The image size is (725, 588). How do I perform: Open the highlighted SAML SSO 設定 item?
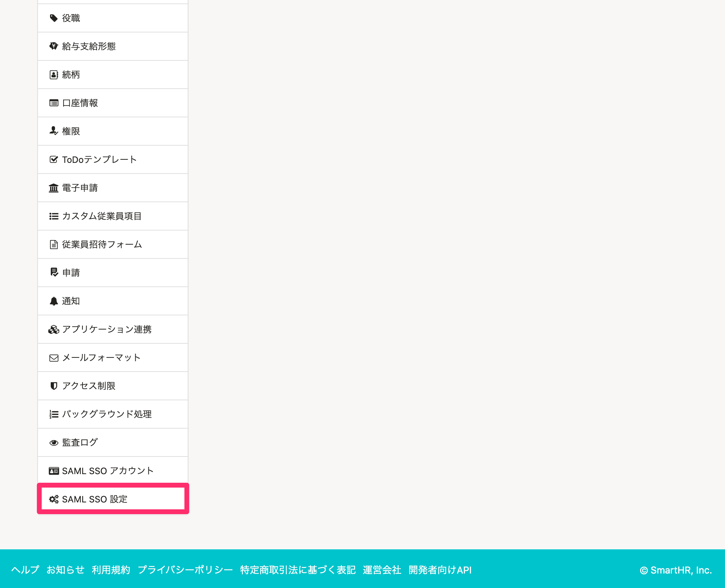(x=113, y=499)
